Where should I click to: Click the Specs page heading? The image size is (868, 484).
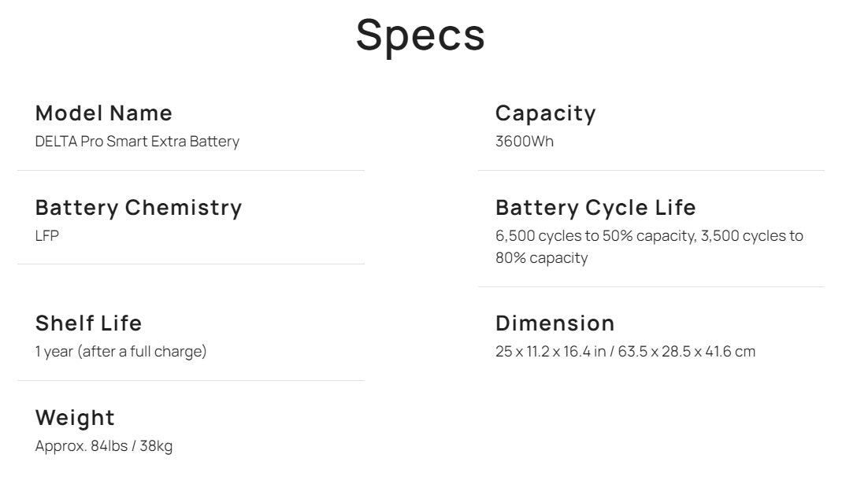tap(420, 35)
